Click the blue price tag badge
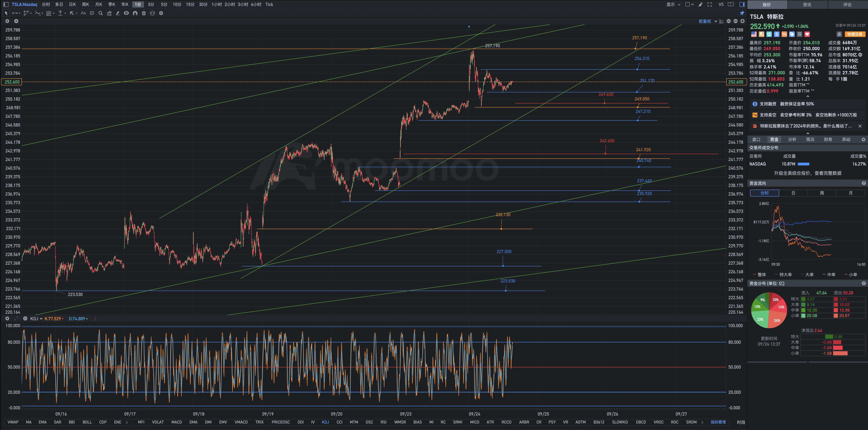 [792, 34]
